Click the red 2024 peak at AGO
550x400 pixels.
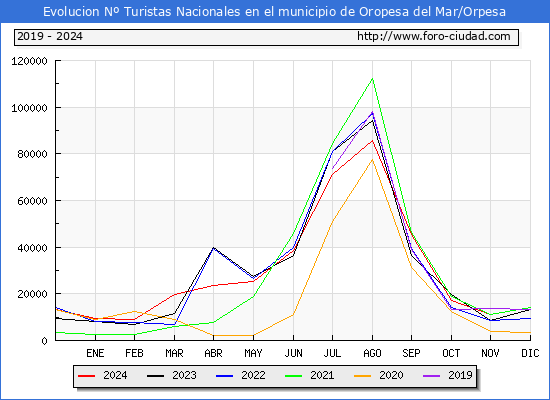point(372,140)
